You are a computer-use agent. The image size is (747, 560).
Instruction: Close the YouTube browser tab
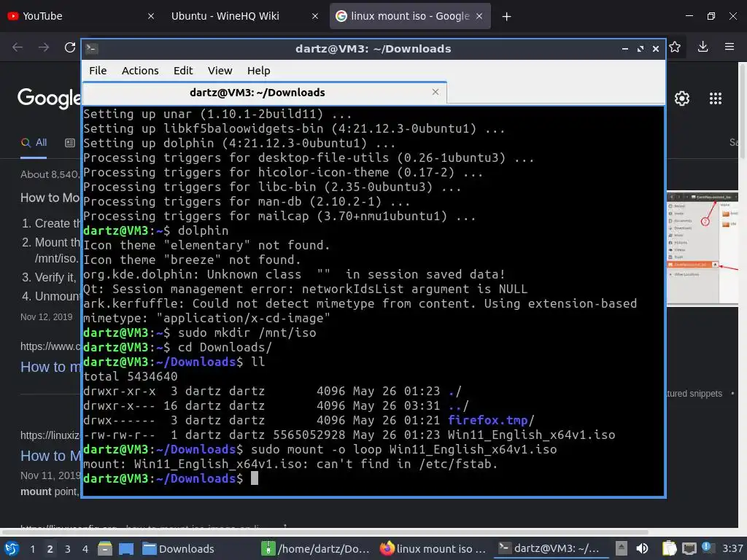click(150, 16)
